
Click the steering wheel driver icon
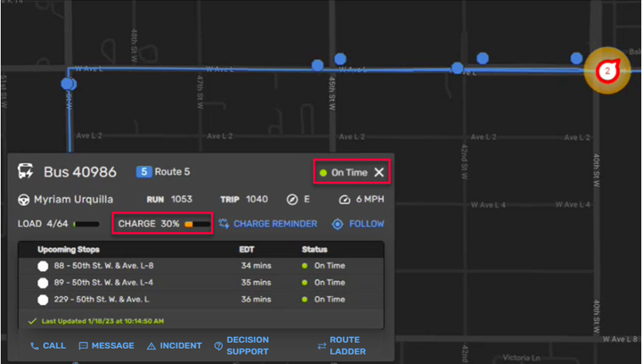[x=24, y=200]
